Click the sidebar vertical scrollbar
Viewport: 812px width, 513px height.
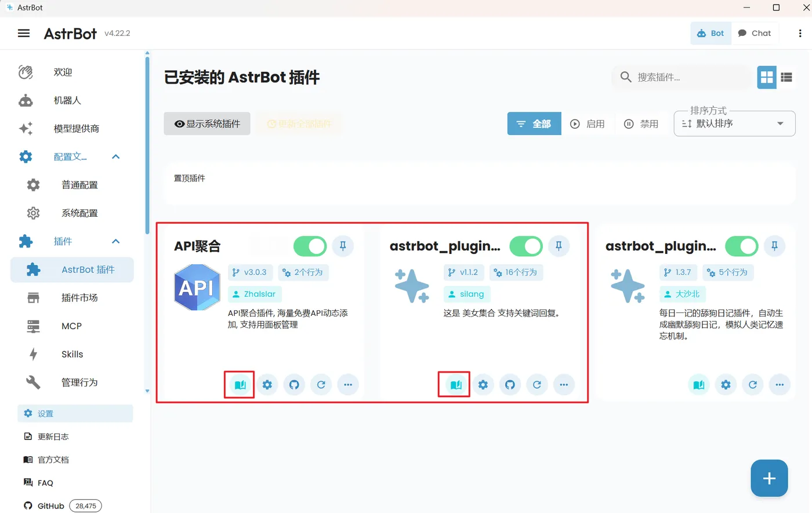pos(147,145)
